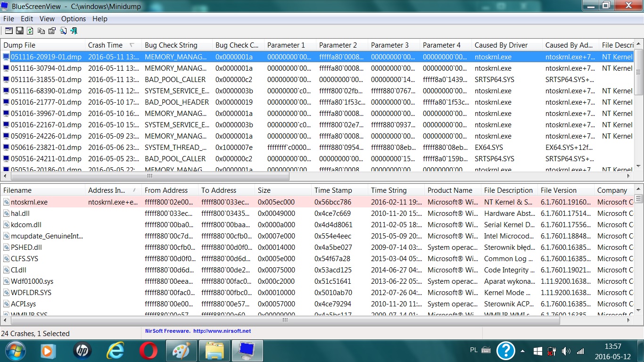The width and height of the screenshot is (644, 362).
Task: Sort lower pane by Time Stamp header
Action: pos(339,190)
